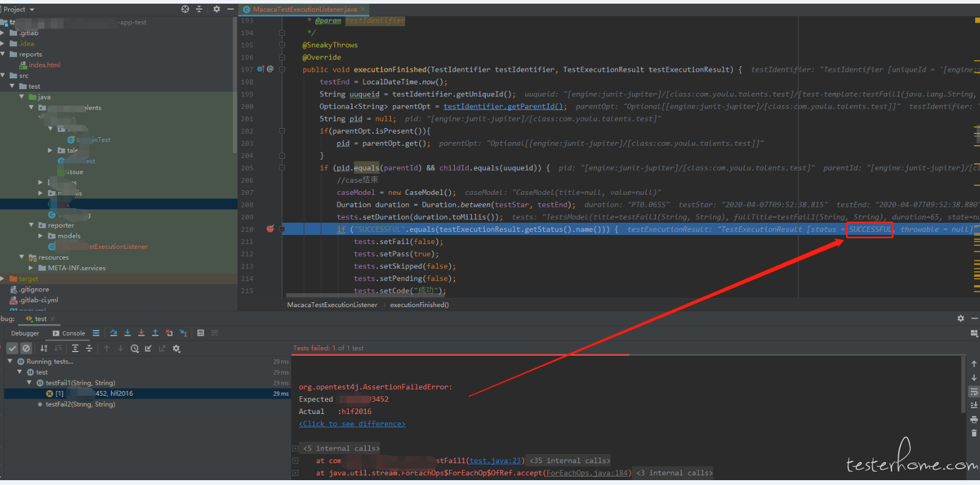Open the ForEachOps.java:184 stack trace link
This screenshot has width=980, height=485.
587,473
